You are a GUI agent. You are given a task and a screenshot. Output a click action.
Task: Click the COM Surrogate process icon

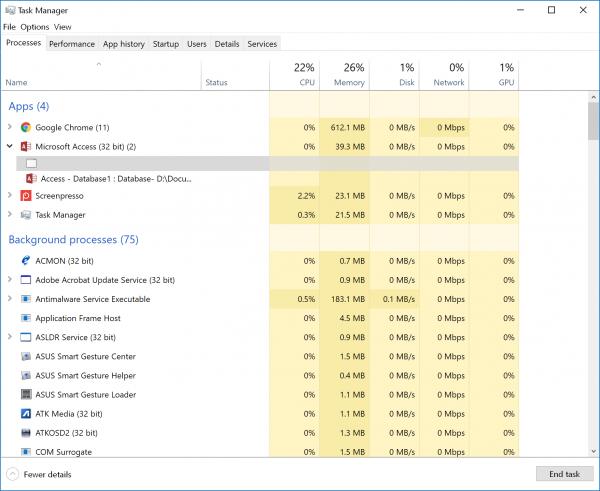[x=26, y=452]
